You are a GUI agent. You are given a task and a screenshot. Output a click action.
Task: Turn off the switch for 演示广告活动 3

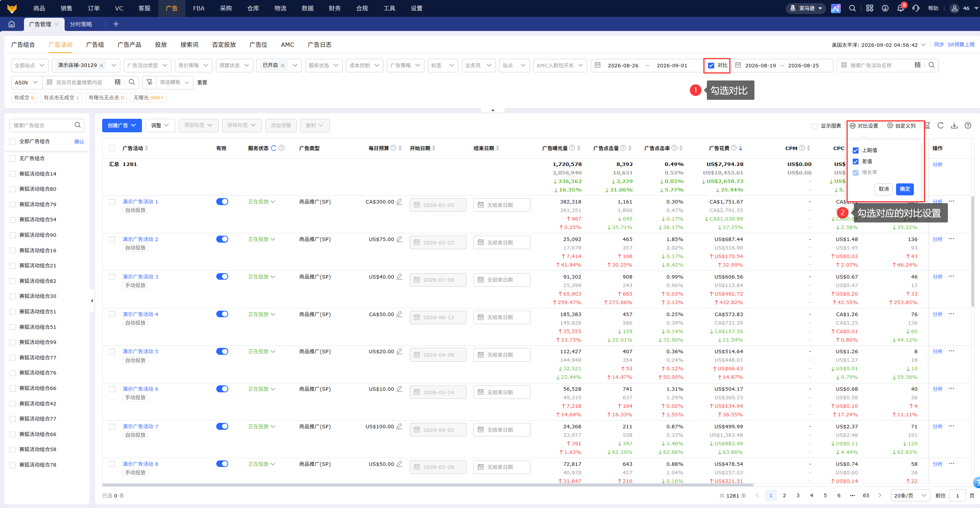pos(222,277)
